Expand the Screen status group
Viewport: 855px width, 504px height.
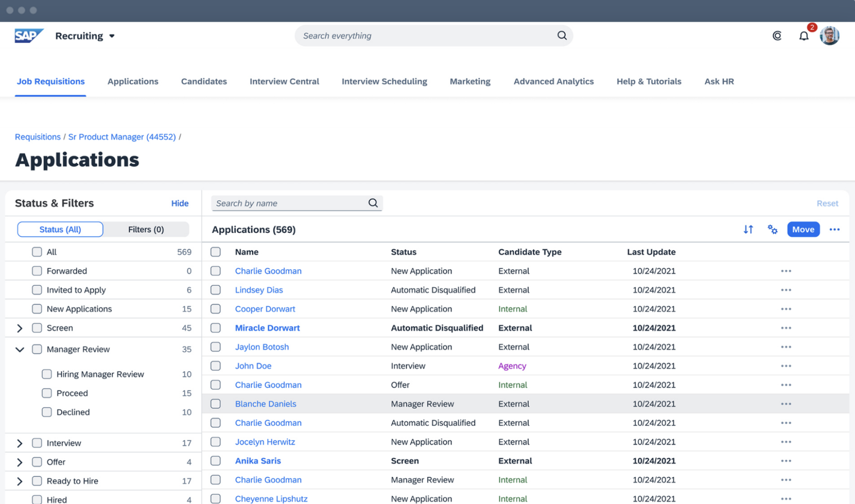coord(20,328)
